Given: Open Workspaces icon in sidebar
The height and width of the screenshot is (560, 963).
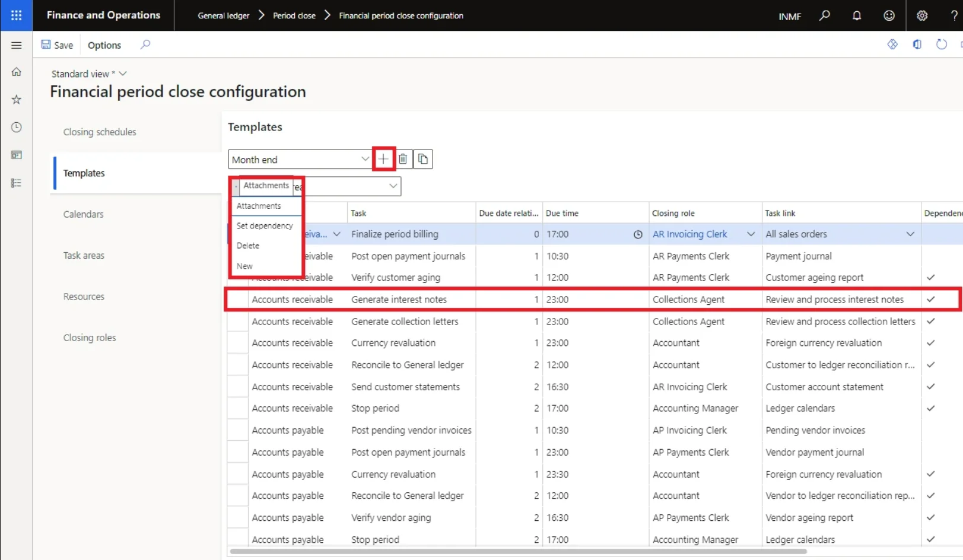Looking at the screenshot, I should 16,155.
